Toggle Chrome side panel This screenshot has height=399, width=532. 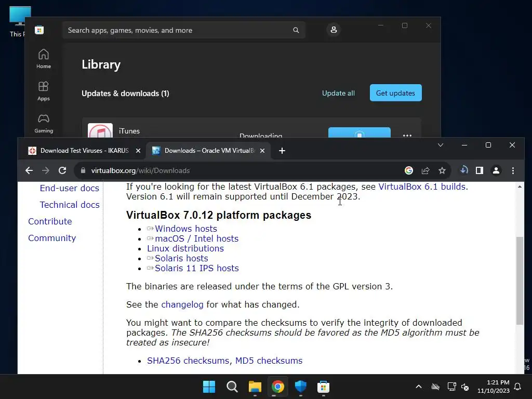[x=480, y=170]
